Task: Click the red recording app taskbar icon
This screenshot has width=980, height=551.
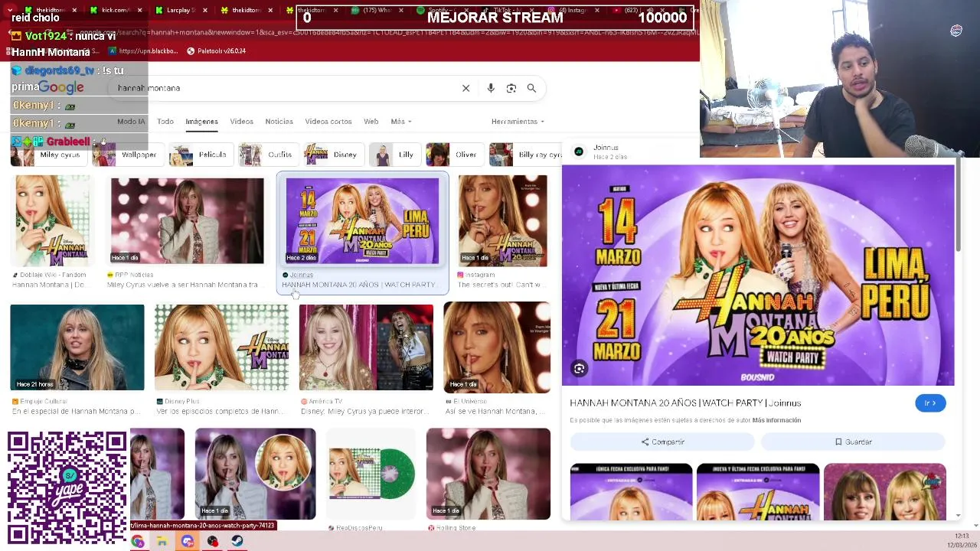Action: tap(212, 541)
